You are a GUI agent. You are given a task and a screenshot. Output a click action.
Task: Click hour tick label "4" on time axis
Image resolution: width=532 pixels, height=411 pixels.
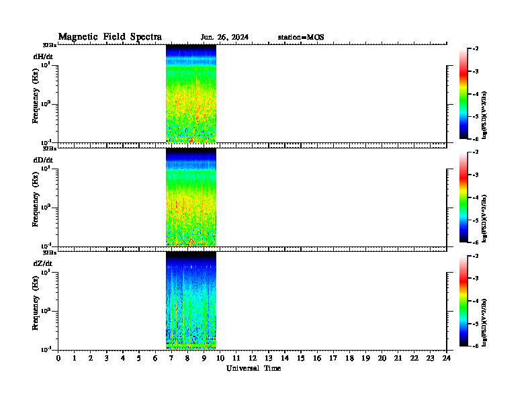[123, 358]
